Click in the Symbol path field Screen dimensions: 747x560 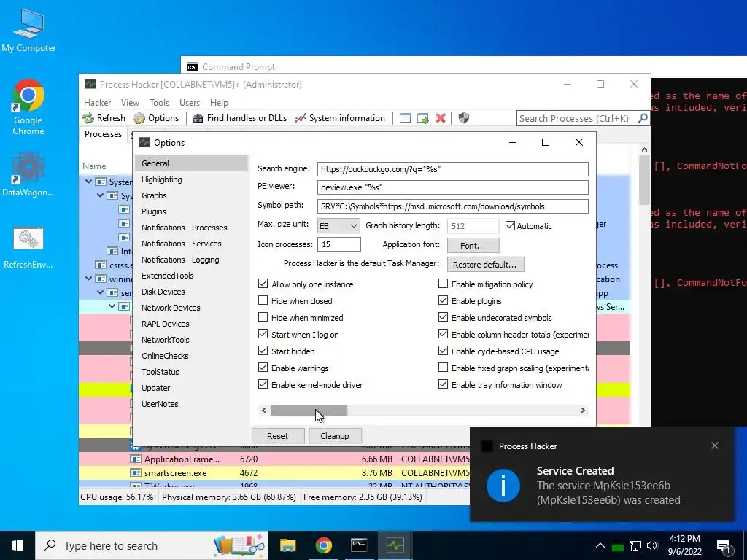(x=452, y=206)
